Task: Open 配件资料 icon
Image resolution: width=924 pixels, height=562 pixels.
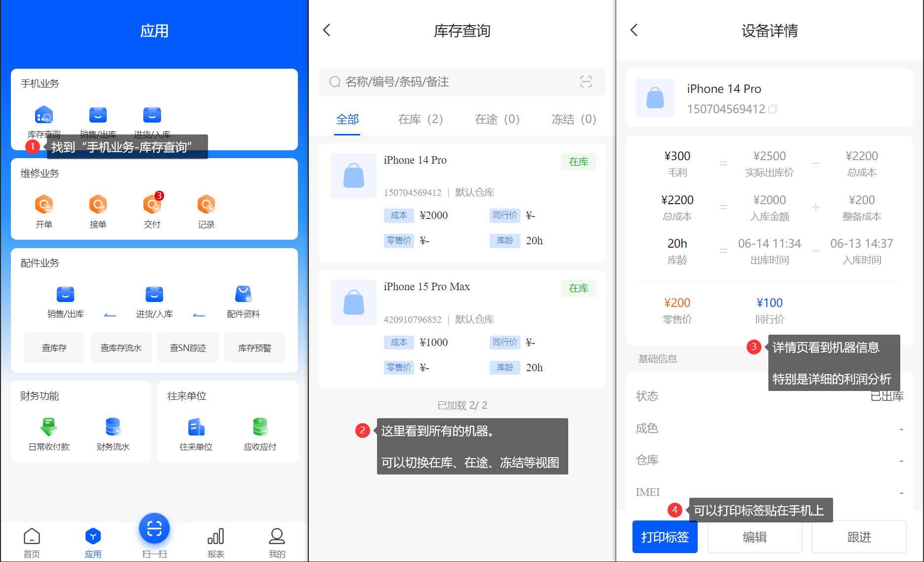Action: point(243,294)
